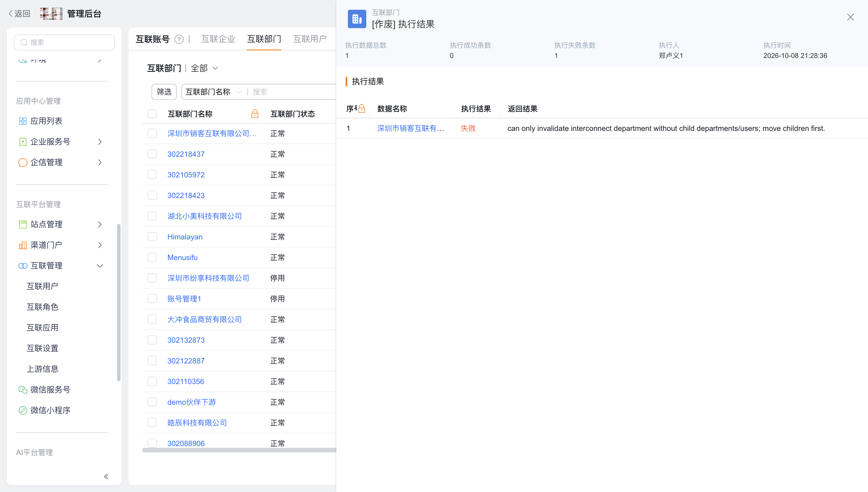Screen dimensions: 868x492
Task: Click the sidebar 搜索 input field
Action: [x=64, y=42]
